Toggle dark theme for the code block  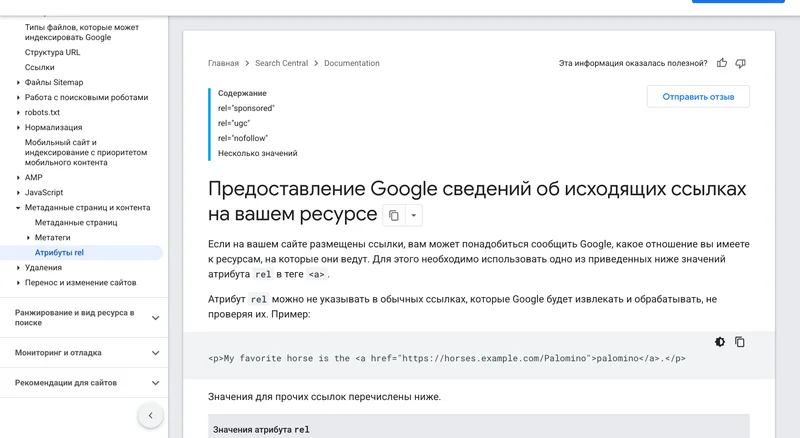(719, 342)
